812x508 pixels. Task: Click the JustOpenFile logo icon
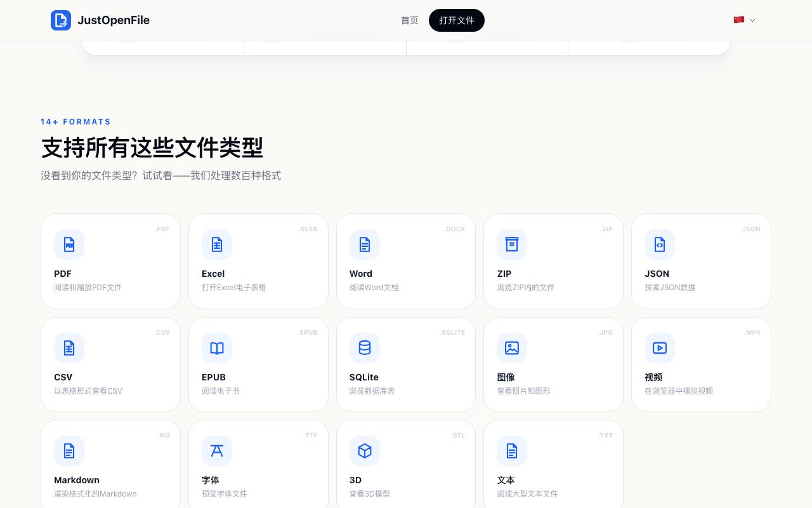[61, 20]
